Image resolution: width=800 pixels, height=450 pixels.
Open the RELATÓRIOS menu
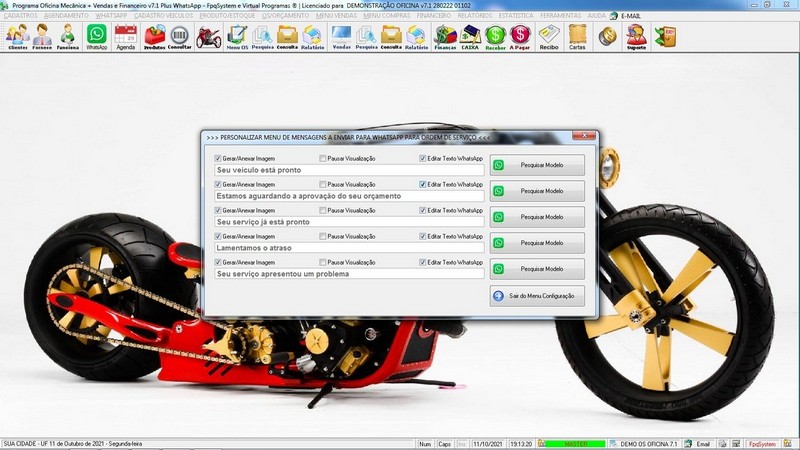pyautogui.click(x=475, y=16)
